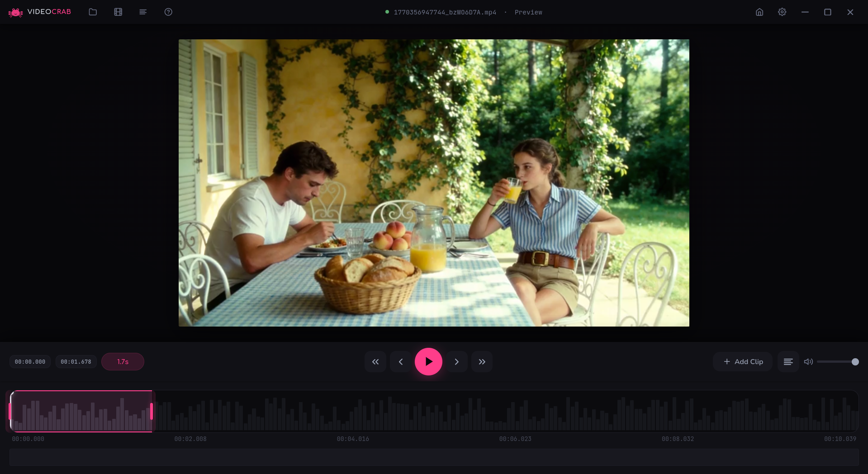The image size is (868, 474).
Task: Open the settings gear
Action: (x=782, y=12)
